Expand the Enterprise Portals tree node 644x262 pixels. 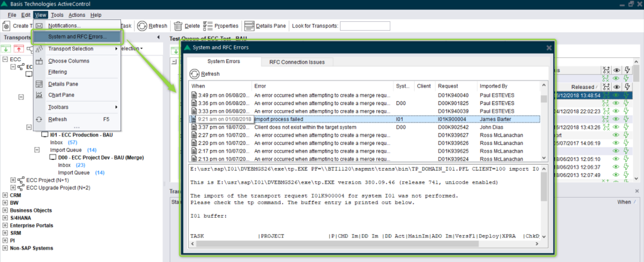5,225
